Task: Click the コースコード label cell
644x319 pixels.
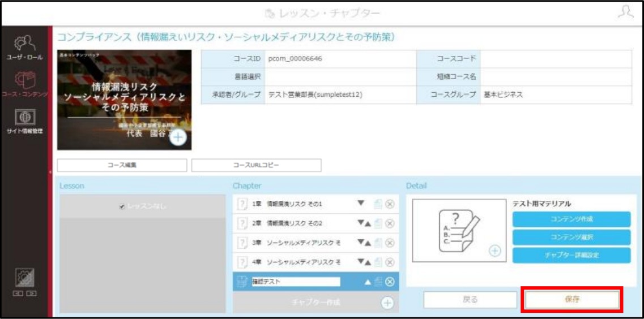Action: [x=449, y=59]
